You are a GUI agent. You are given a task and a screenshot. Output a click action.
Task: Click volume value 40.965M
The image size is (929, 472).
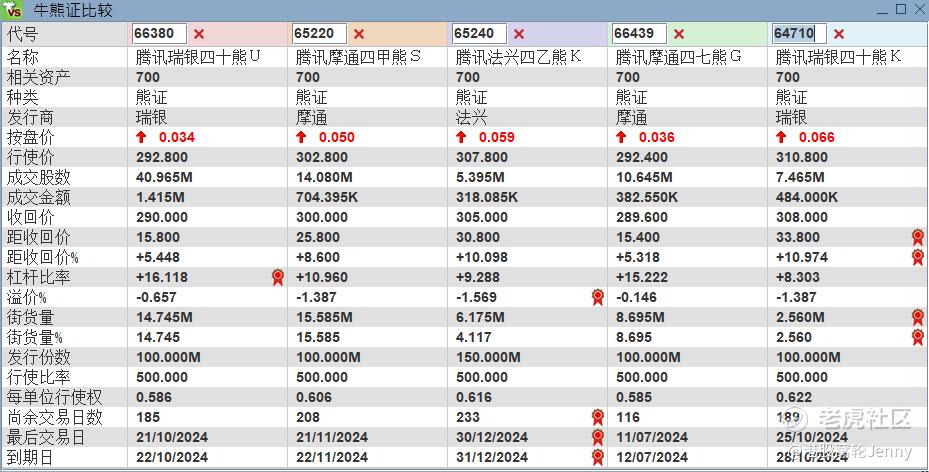tap(164, 178)
